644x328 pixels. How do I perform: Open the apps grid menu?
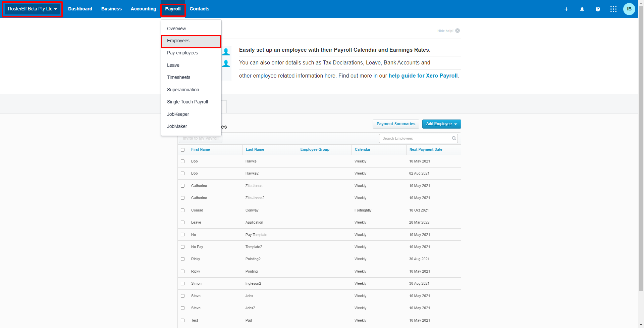[613, 9]
